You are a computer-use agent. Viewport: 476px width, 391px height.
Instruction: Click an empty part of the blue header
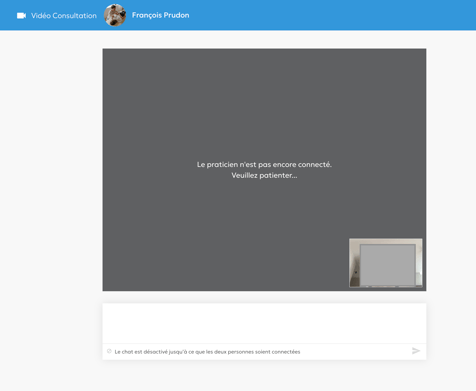point(333,15)
